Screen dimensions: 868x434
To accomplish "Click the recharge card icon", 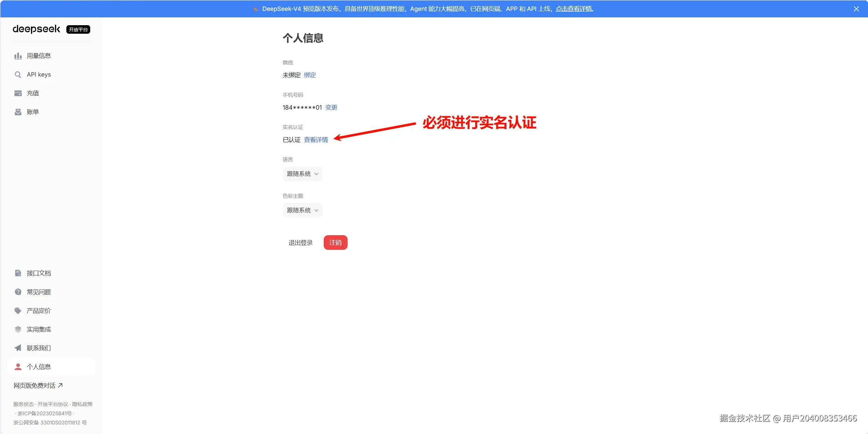I will pyautogui.click(x=18, y=93).
